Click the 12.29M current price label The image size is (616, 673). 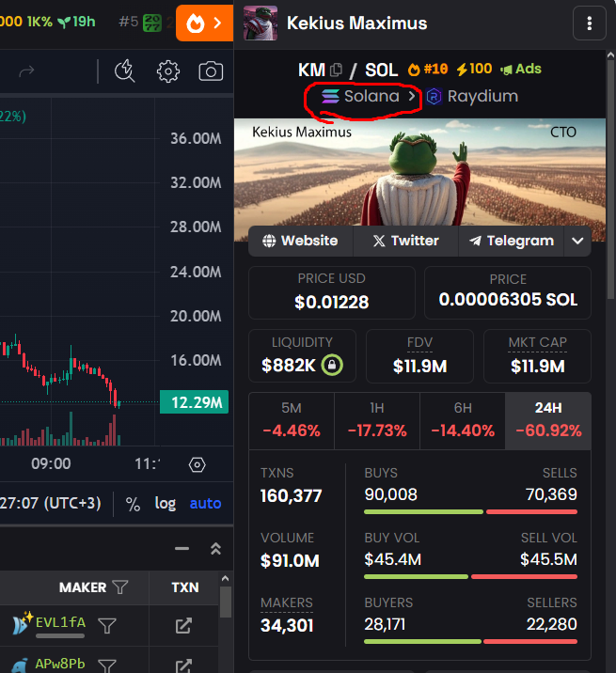194,402
